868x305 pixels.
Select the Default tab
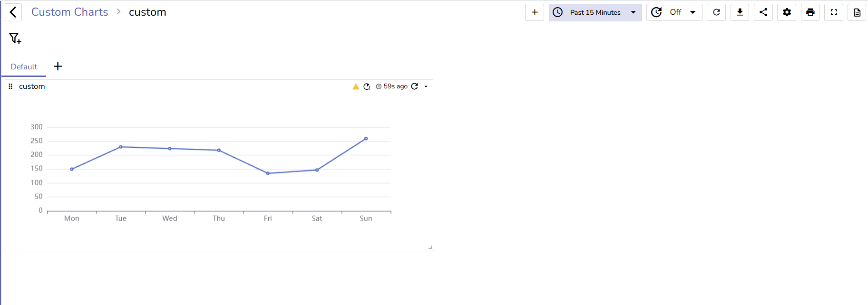(24, 67)
